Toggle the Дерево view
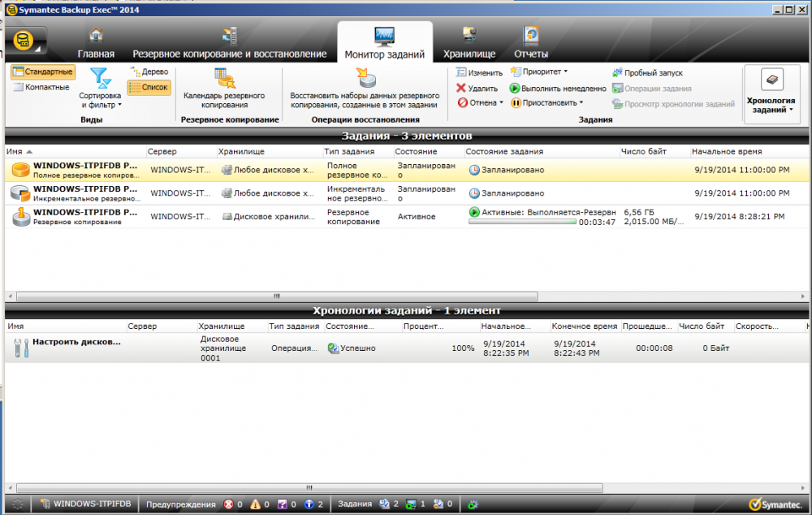Viewport: 812px width, 515px height. tap(149, 71)
